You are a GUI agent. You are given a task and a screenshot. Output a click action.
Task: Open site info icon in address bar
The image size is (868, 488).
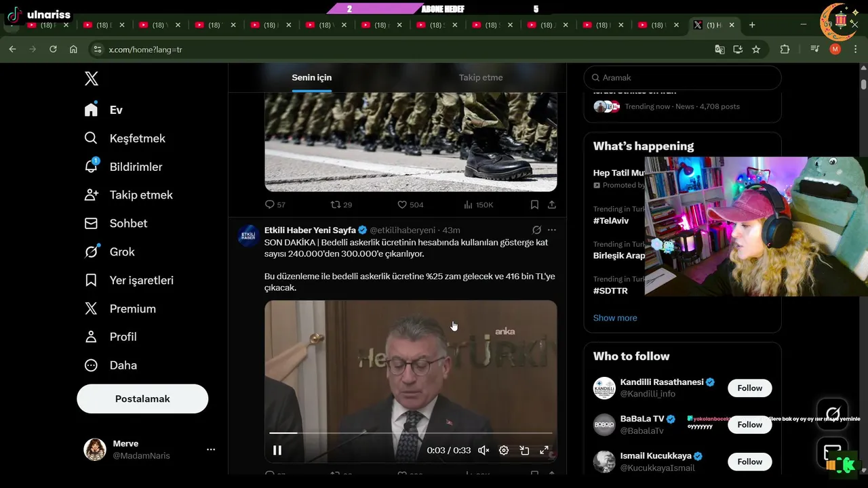pos(98,49)
